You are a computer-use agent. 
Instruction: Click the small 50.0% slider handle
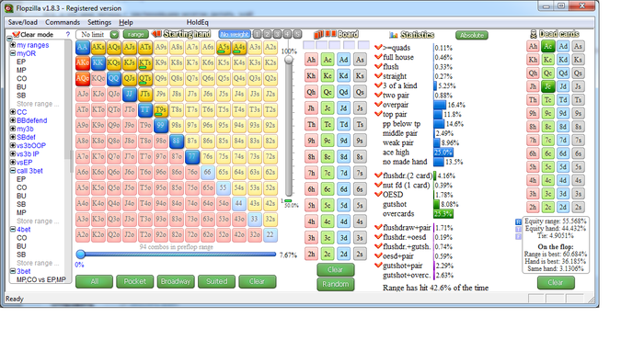tap(288, 201)
